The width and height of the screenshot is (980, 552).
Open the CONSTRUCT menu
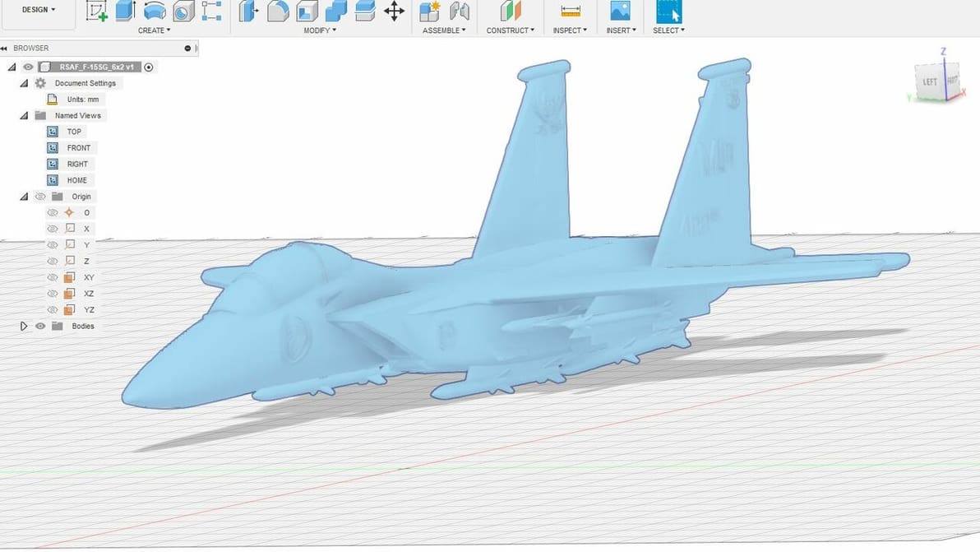(510, 30)
